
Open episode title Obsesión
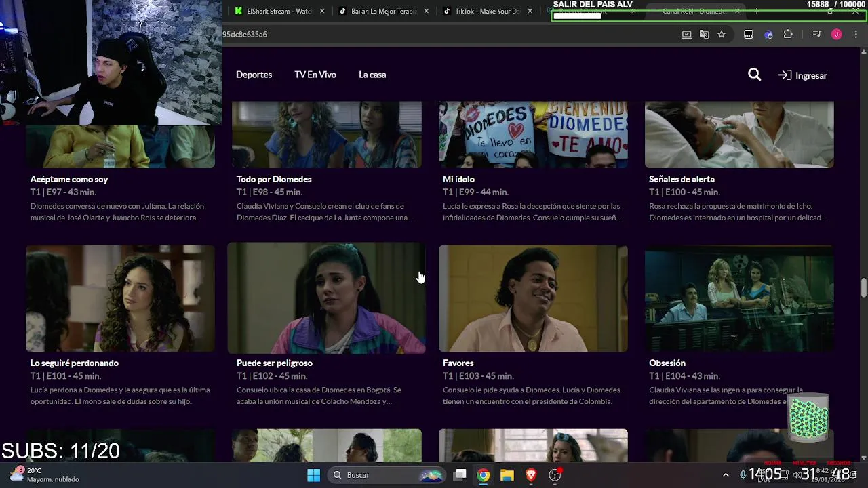(x=667, y=363)
